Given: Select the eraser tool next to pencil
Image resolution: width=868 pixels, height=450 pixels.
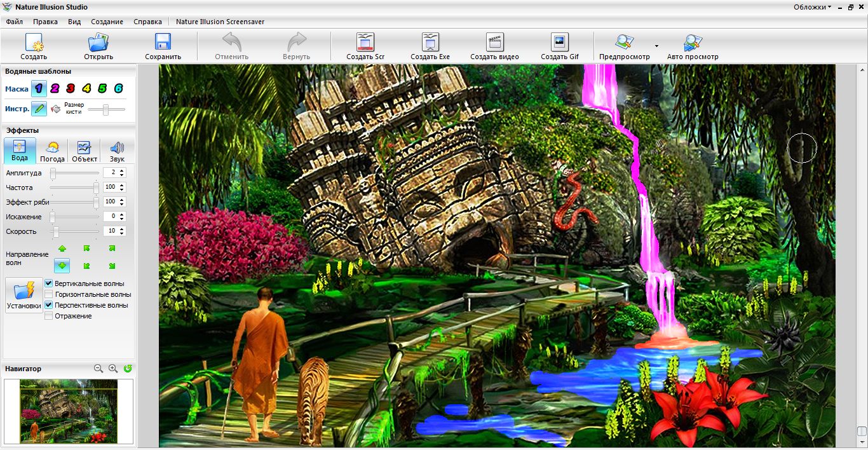Looking at the screenshot, I should tap(55, 109).
